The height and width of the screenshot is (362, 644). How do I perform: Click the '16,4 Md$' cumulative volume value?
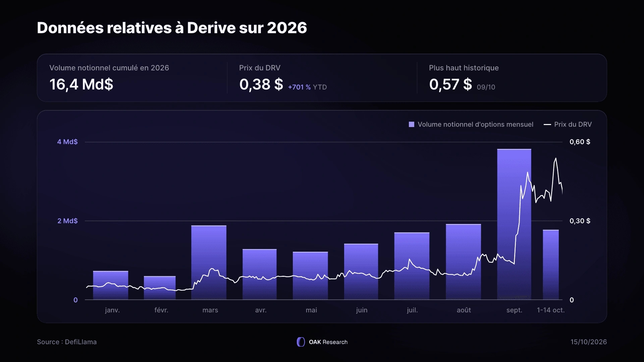point(81,84)
